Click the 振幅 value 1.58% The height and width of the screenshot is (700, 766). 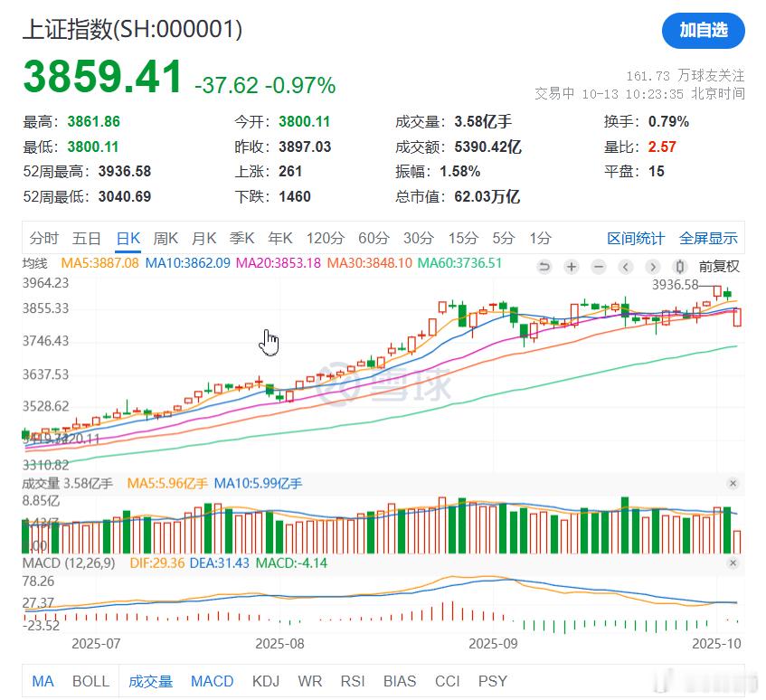(459, 172)
